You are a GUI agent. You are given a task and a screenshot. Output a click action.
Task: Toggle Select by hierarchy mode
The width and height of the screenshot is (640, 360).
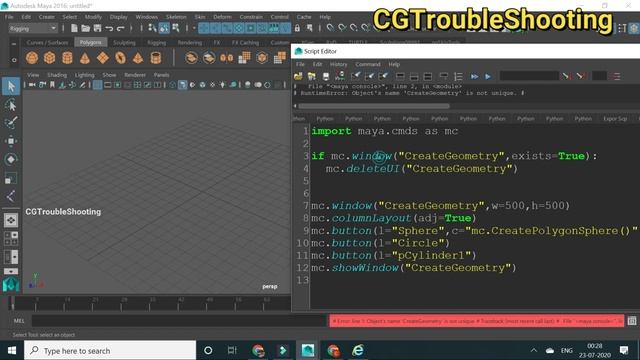click(152, 28)
